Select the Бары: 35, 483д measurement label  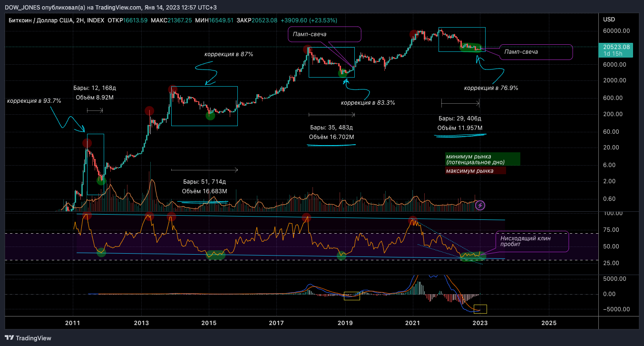[332, 128]
